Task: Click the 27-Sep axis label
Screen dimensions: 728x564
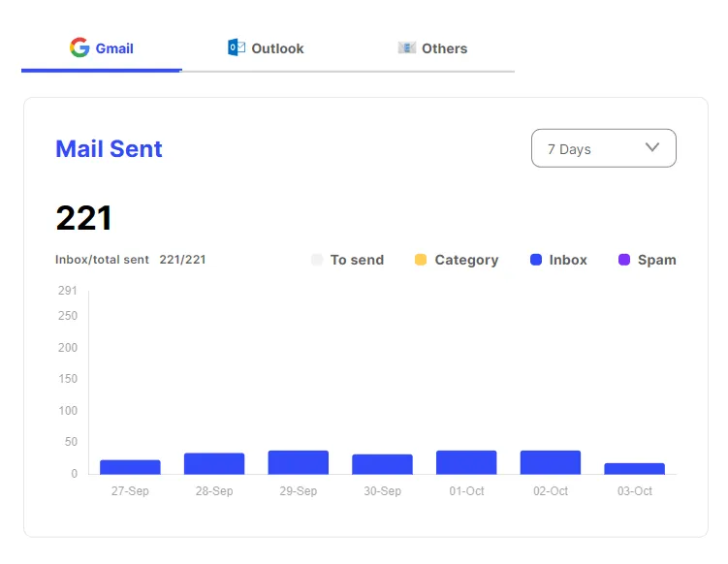Action: tap(130, 491)
